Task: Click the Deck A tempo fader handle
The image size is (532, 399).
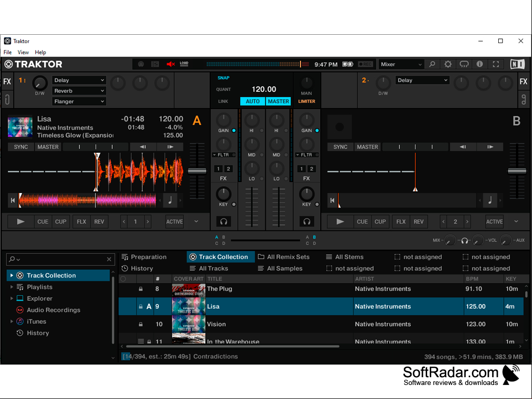Action: pos(197,171)
